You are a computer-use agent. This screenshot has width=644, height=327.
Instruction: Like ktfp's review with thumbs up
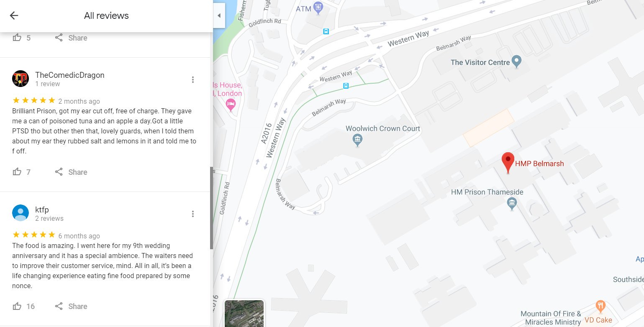pyautogui.click(x=17, y=307)
